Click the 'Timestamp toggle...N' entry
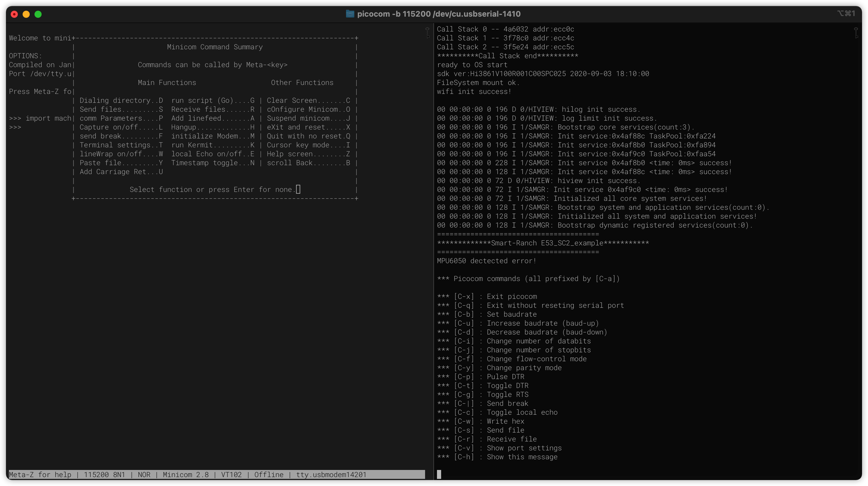The width and height of the screenshot is (868, 486). (213, 163)
